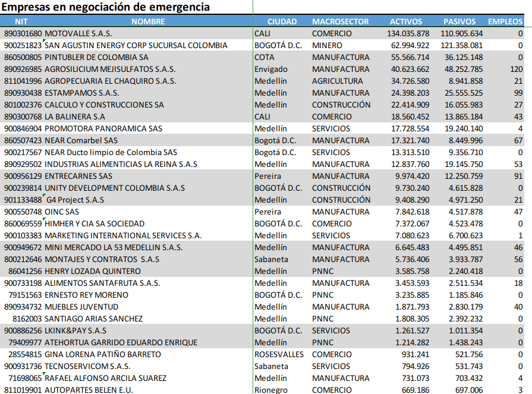The width and height of the screenshot is (532, 394).
Task: Select GINA LORENA PATIÑO BARRETO cell
Action: click(103, 354)
